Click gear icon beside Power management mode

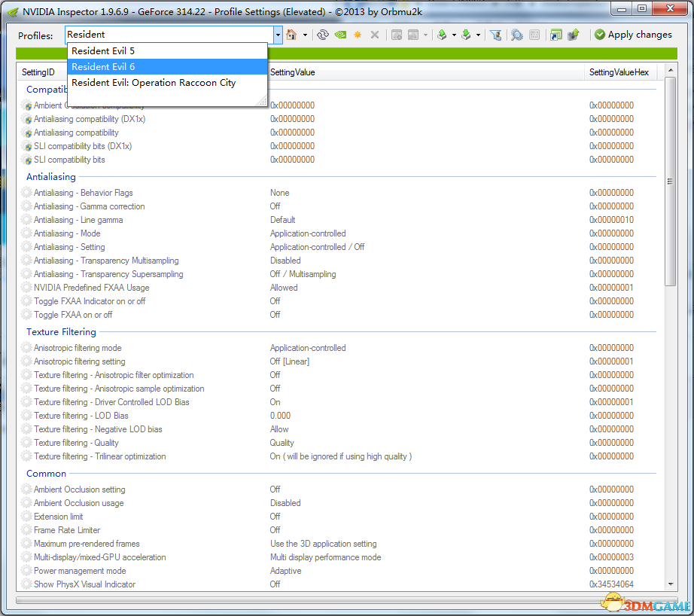(x=27, y=571)
